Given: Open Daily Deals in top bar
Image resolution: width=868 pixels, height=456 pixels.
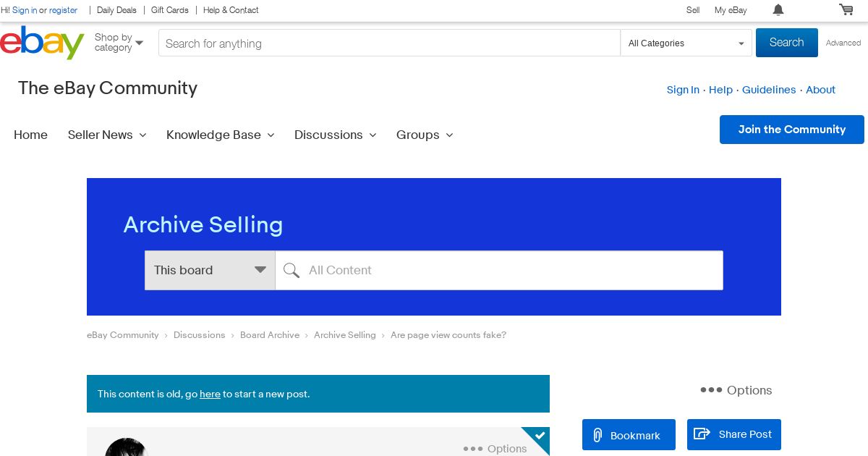Looking at the screenshot, I should point(116,10).
